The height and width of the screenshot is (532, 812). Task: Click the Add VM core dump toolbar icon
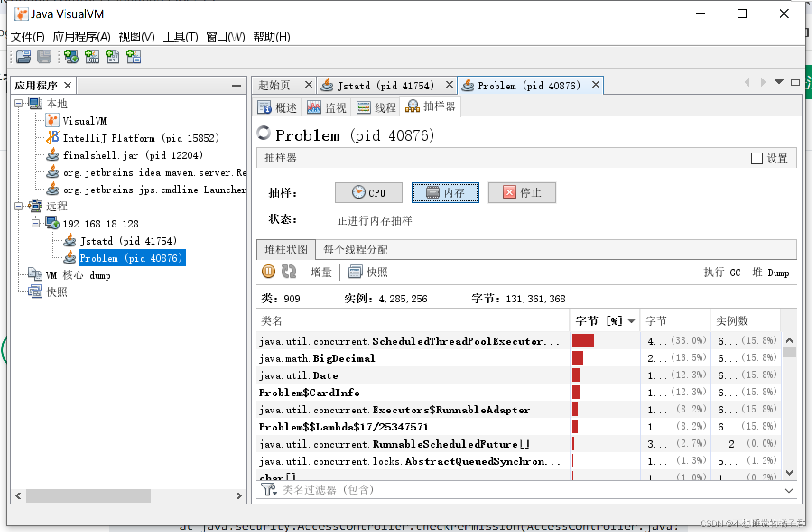[112, 56]
